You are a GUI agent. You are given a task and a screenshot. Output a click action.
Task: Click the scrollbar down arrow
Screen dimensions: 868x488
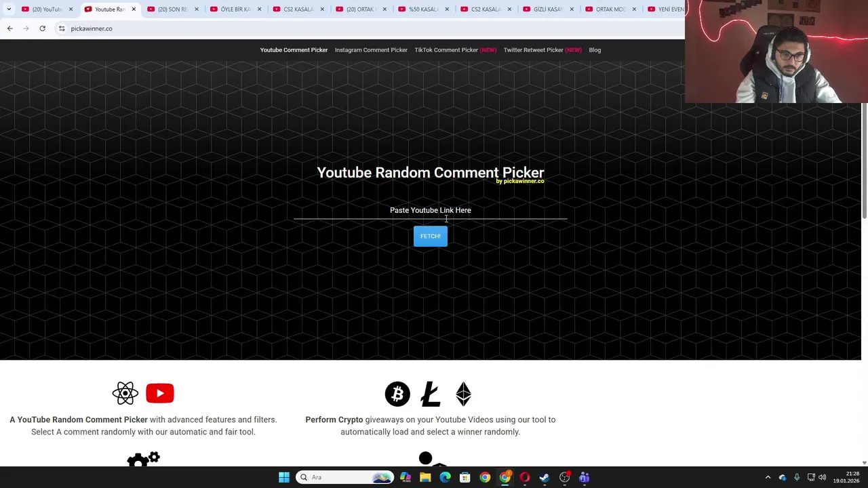point(864,463)
